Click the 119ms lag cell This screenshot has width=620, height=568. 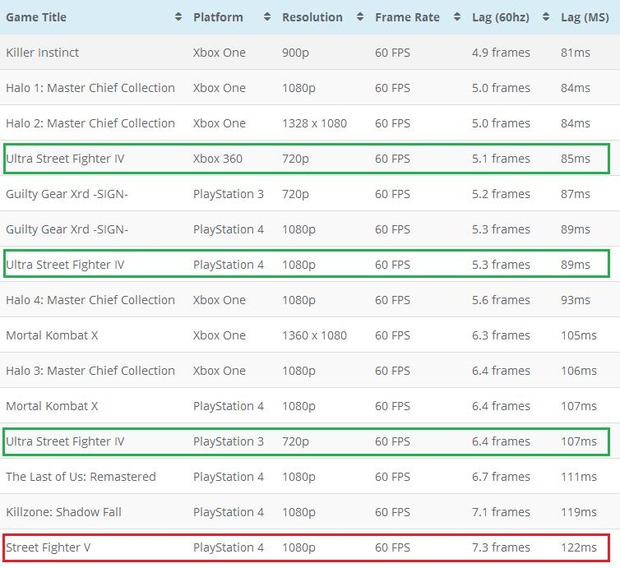(578, 512)
